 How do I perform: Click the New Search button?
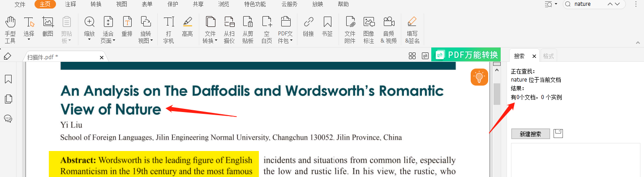[x=530, y=134]
